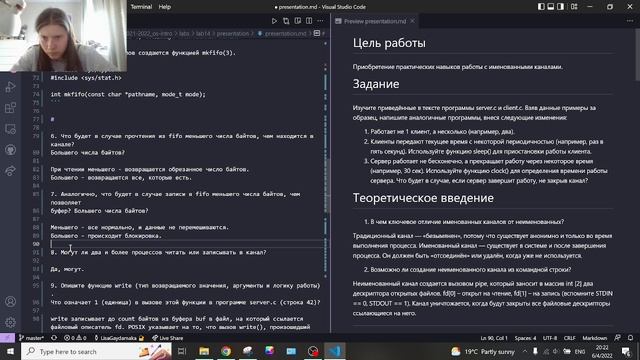The height and width of the screenshot is (360, 640).
Task: Click the int mkfifo(const char *pathname line
Action: (128, 94)
